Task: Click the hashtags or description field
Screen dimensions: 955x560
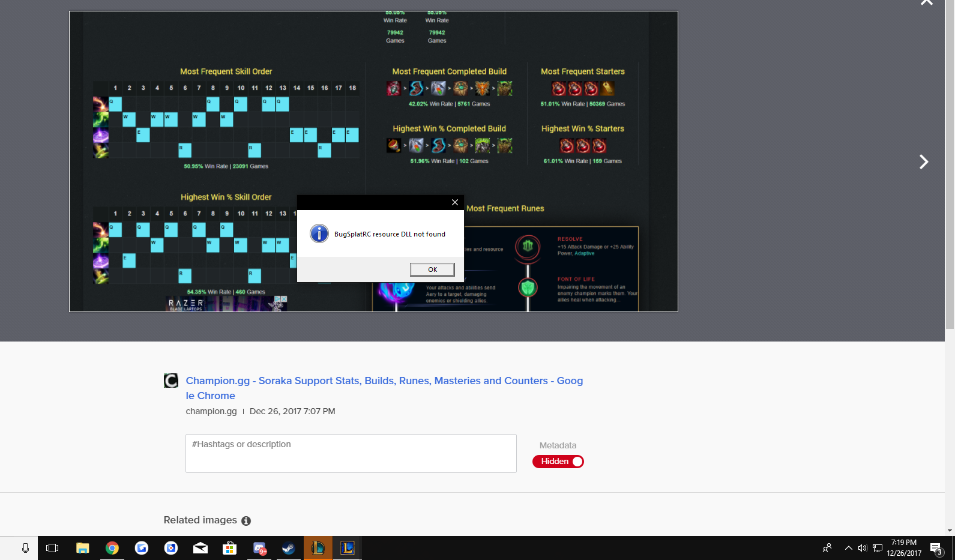Action: click(351, 453)
